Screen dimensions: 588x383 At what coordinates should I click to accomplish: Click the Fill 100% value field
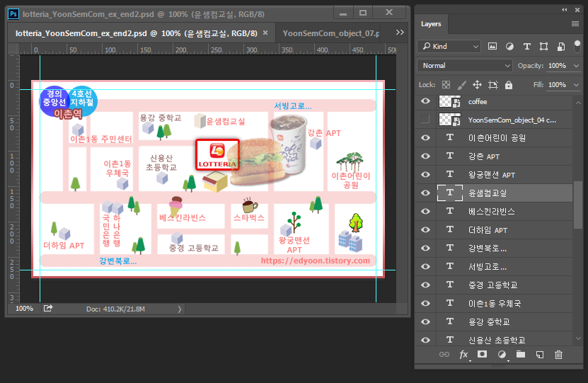[558, 85]
